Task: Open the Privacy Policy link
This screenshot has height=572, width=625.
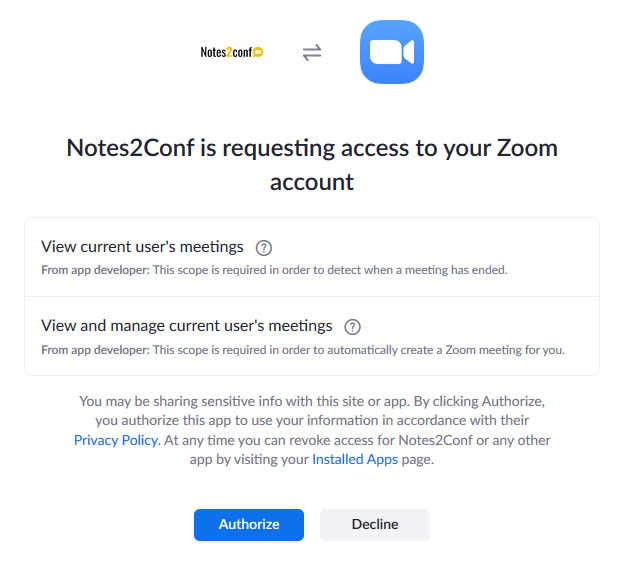Action: point(116,440)
